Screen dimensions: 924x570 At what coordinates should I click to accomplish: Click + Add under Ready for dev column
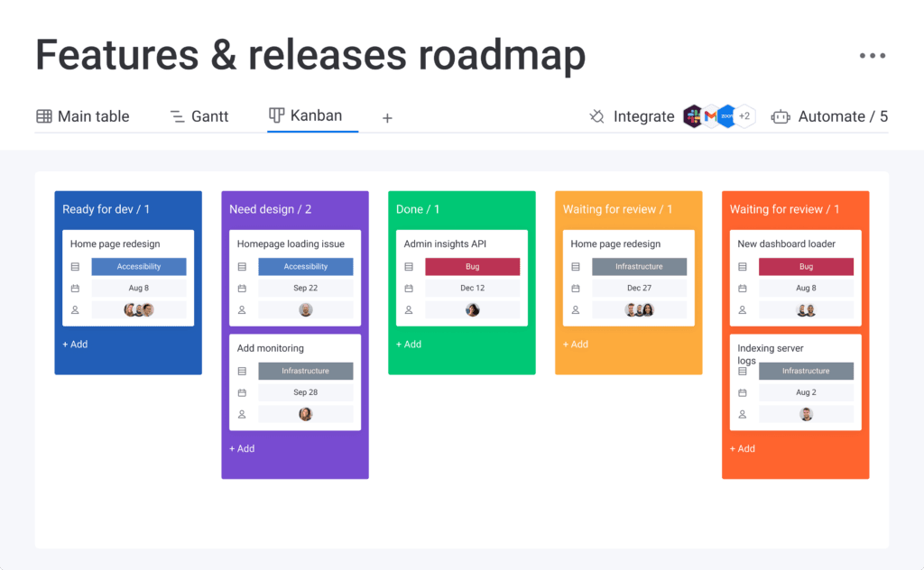tap(74, 344)
